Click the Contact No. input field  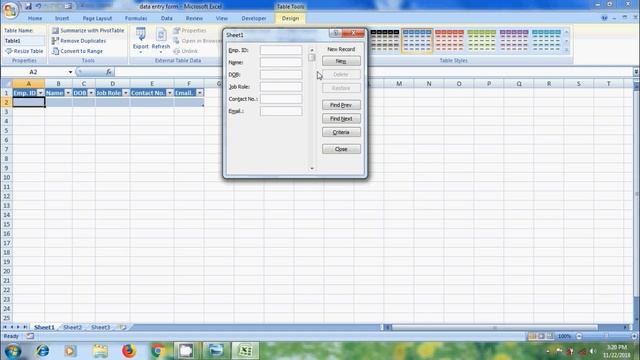[x=281, y=99]
